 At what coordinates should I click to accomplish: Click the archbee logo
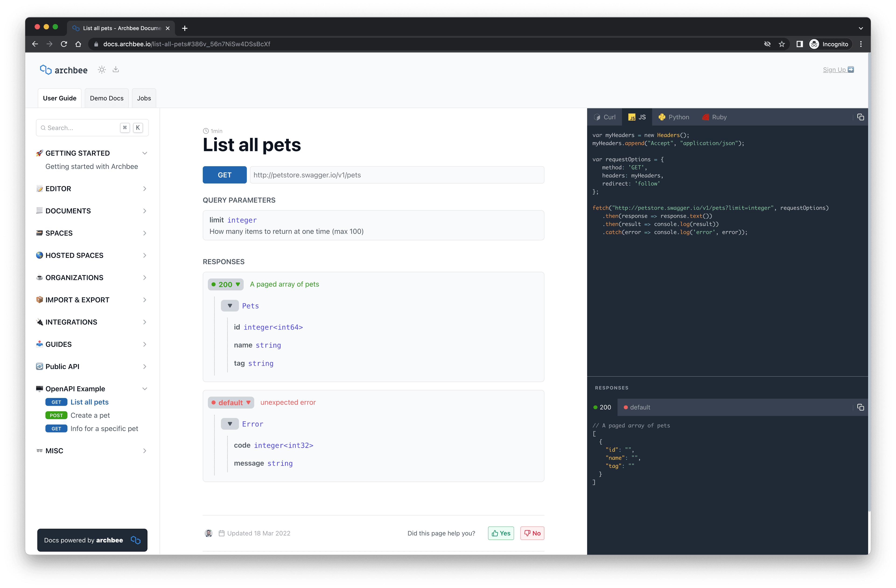click(x=64, y=70)
